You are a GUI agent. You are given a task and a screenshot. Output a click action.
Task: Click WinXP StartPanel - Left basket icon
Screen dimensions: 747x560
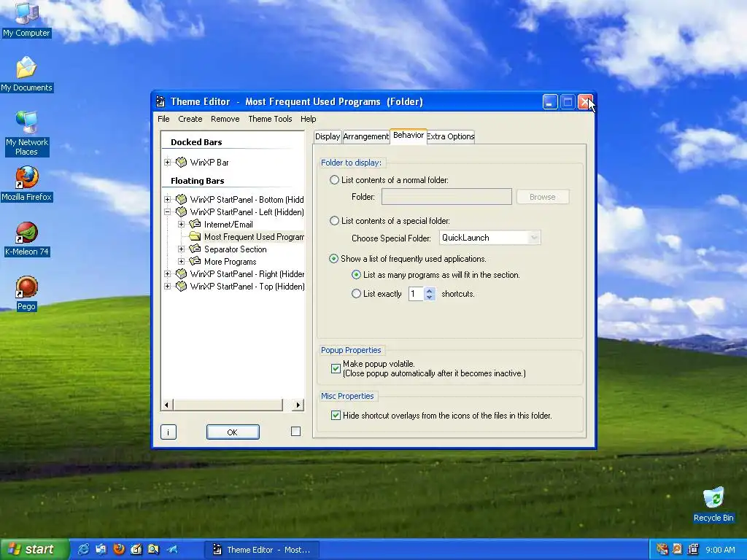(181, 212)
